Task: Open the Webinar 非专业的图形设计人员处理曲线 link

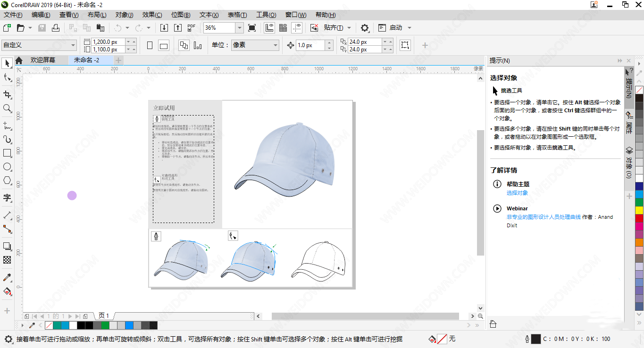Action: 544,217
